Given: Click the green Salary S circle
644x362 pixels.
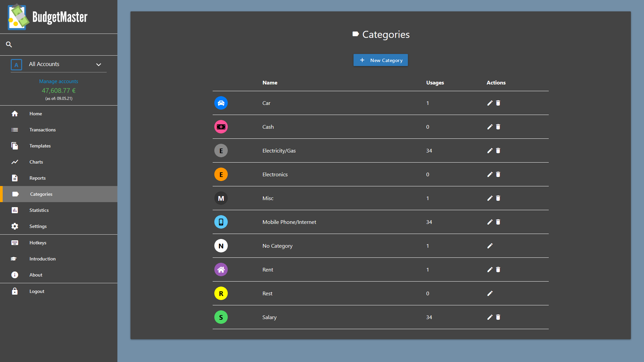Looking at the screenshot, I should click(221, 317).
